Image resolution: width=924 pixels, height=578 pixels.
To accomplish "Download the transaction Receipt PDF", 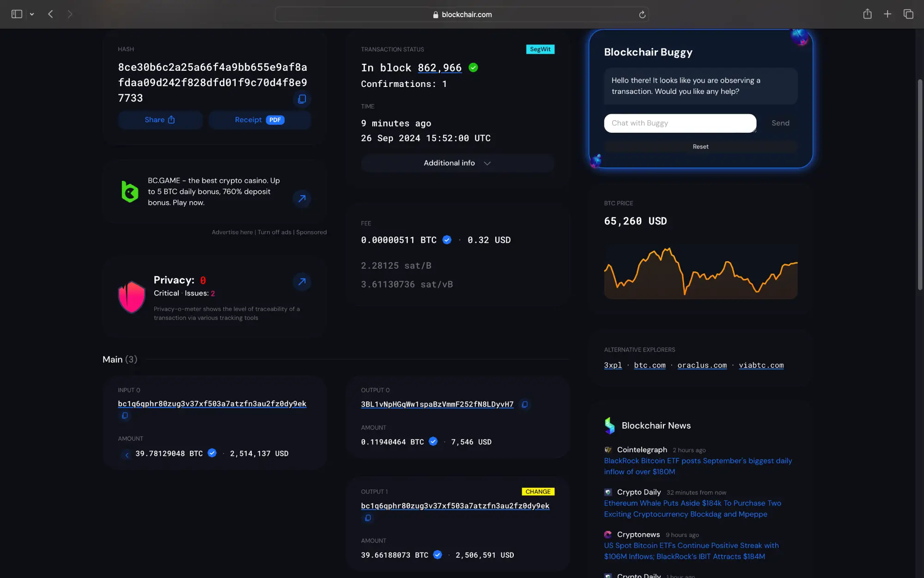I will (260, 120).
